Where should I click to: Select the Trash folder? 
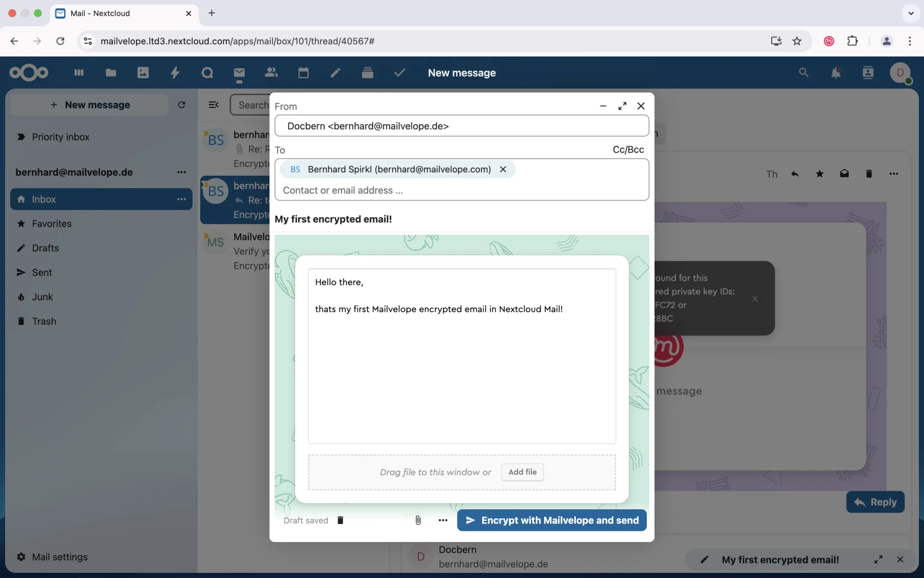point(101,321)
